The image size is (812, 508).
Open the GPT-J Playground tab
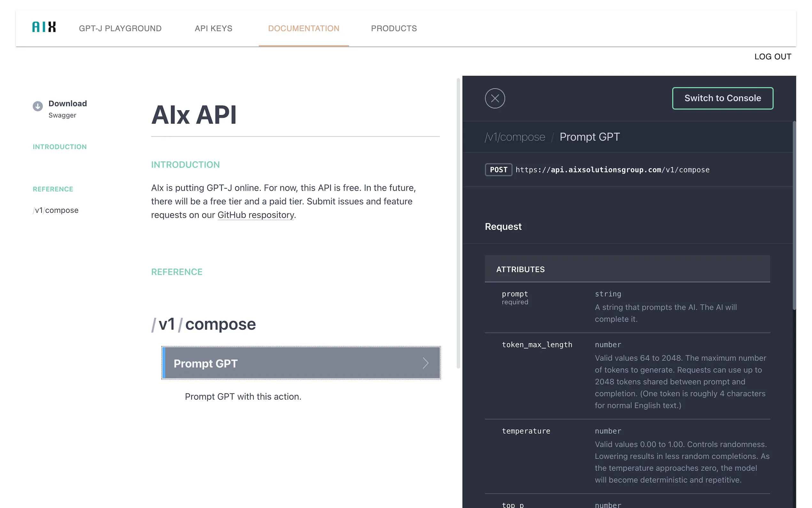click(120, 28)
